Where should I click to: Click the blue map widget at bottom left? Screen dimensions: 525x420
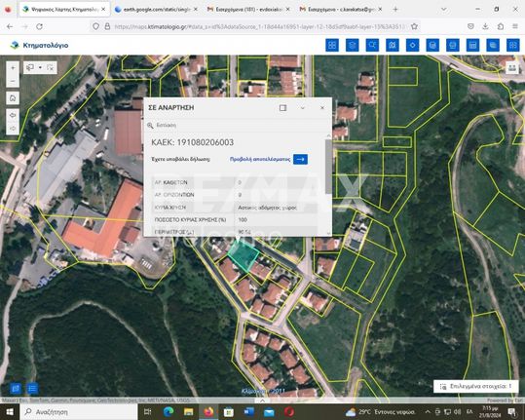pos(16,389)
